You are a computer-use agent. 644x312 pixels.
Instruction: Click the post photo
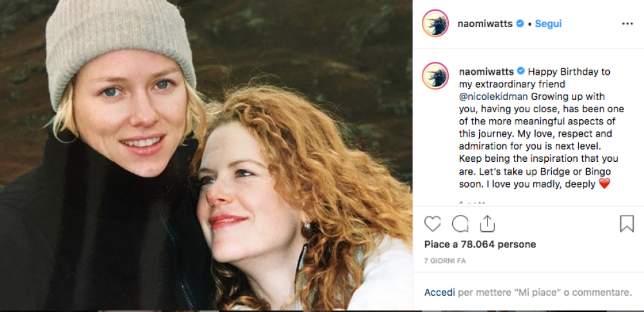206,155
